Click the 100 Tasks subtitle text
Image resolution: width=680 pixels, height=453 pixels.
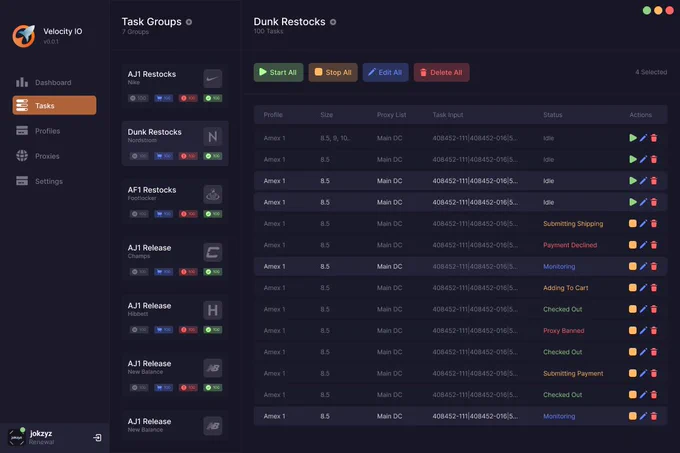[x=268, y=32]
